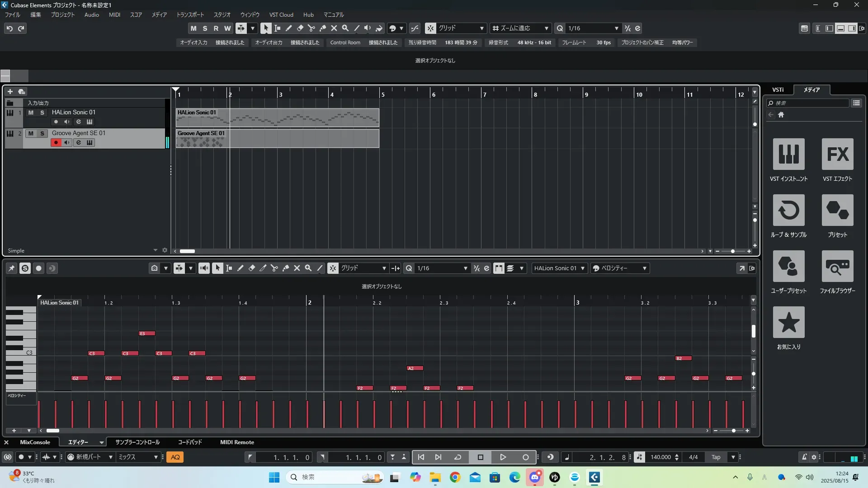Click the Add Track plus icon

click(x=10, y=91)
